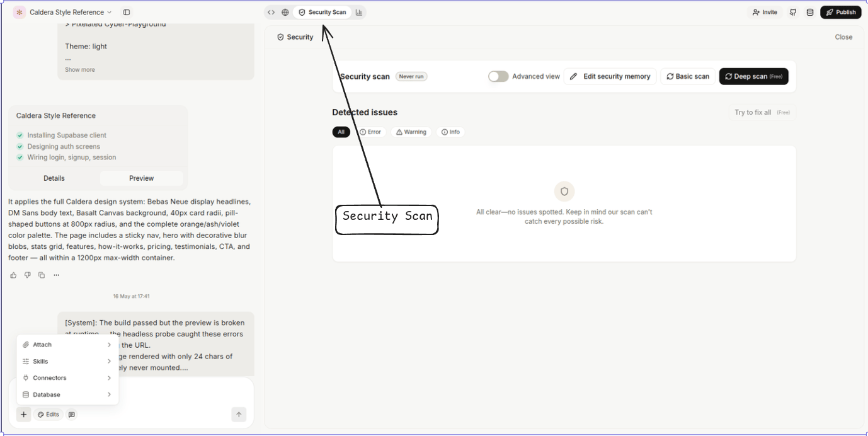
Task: Invite collaborators with Invite button
Action: click(765, 12)
